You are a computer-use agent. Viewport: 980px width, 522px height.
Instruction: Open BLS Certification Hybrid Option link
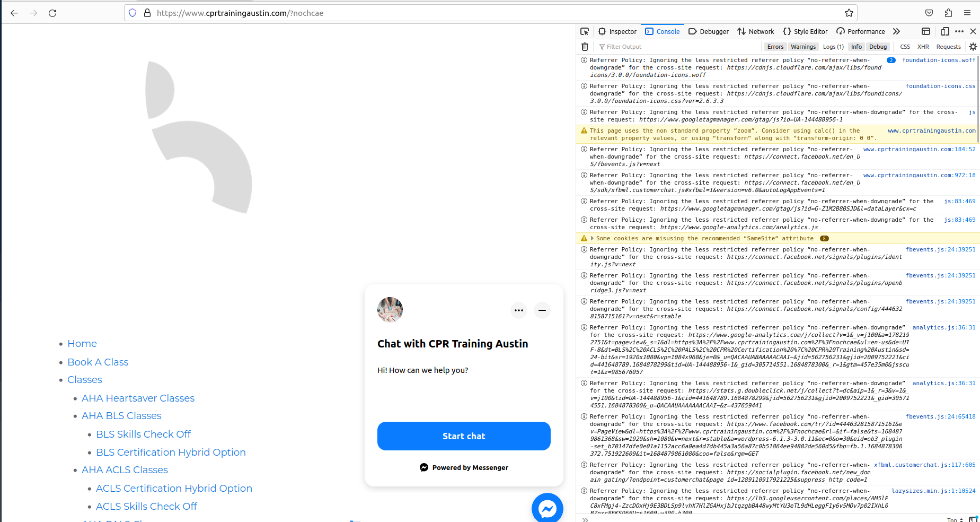(x=171, y=453)
